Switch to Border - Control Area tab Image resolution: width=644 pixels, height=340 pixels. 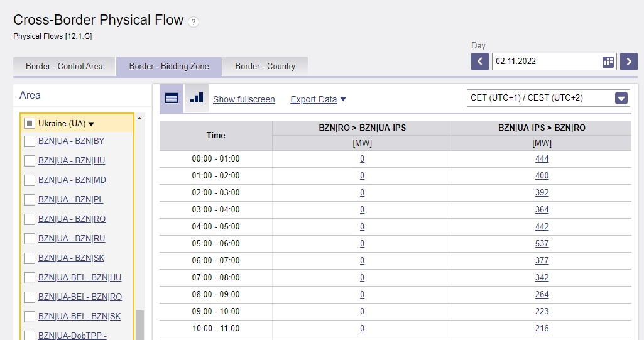coord(64,67)
